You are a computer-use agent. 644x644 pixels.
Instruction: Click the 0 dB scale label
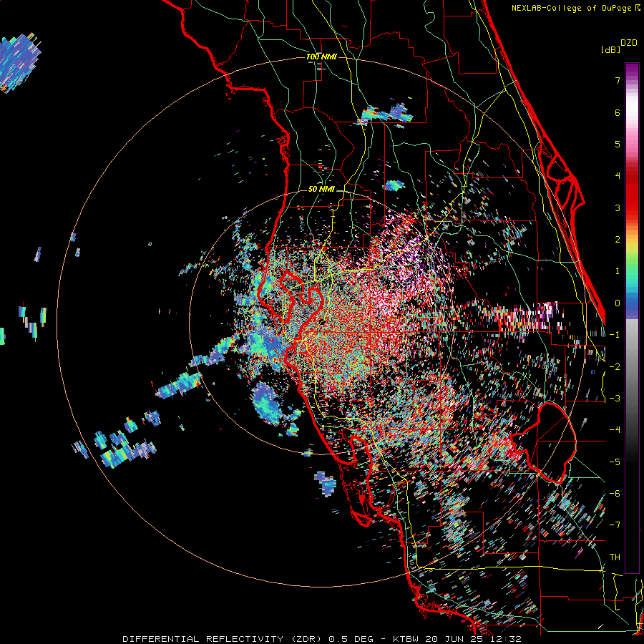(618, 303)
